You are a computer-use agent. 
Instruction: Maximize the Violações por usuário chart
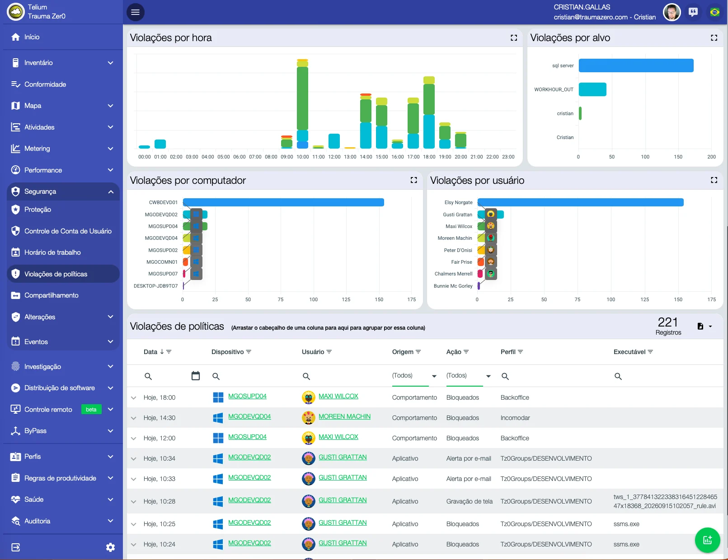point(714,180)
